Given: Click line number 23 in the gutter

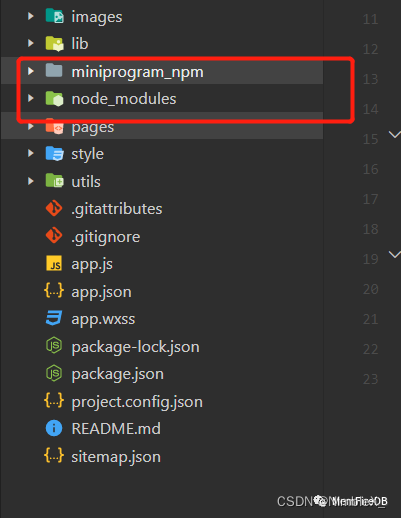Looking at the screenshot, I should (x=370, y=379).
